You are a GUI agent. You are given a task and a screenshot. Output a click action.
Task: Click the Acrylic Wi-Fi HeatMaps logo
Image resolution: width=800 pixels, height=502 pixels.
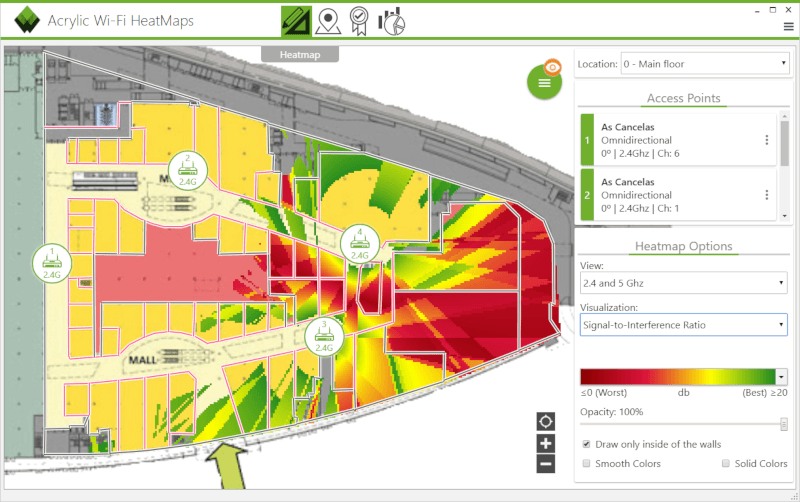pyautogui.click(x=27, y=20)
